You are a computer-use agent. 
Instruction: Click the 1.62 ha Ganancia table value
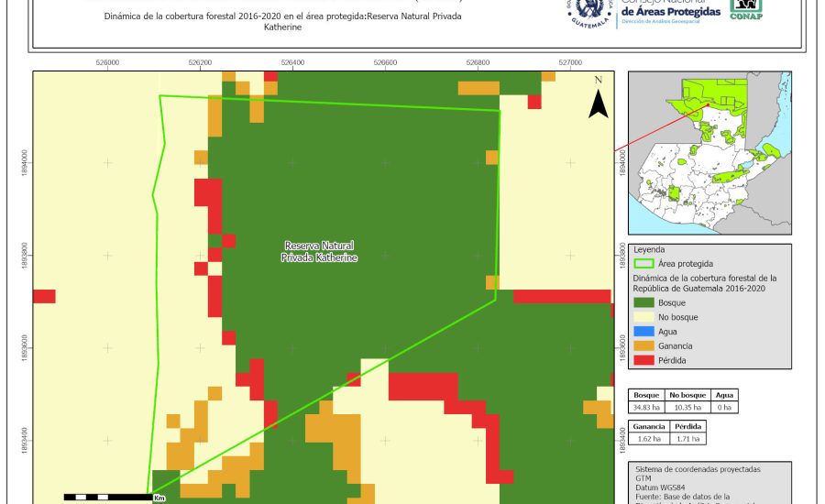point(647,439)
